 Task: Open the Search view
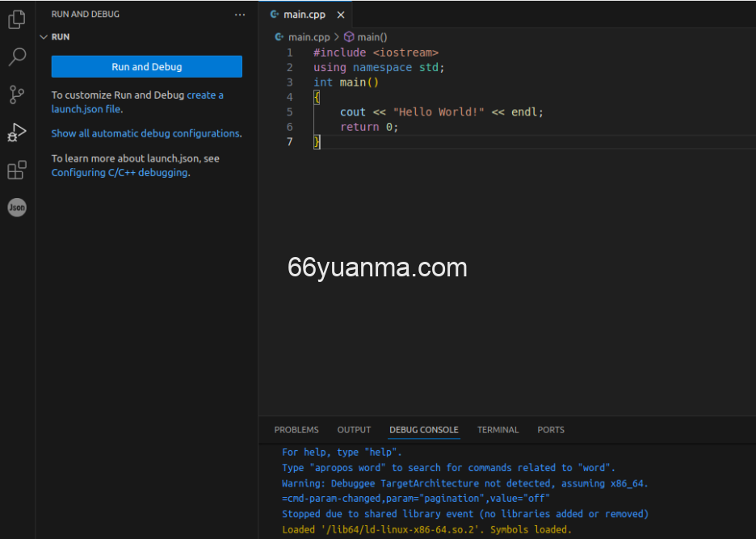16,57
